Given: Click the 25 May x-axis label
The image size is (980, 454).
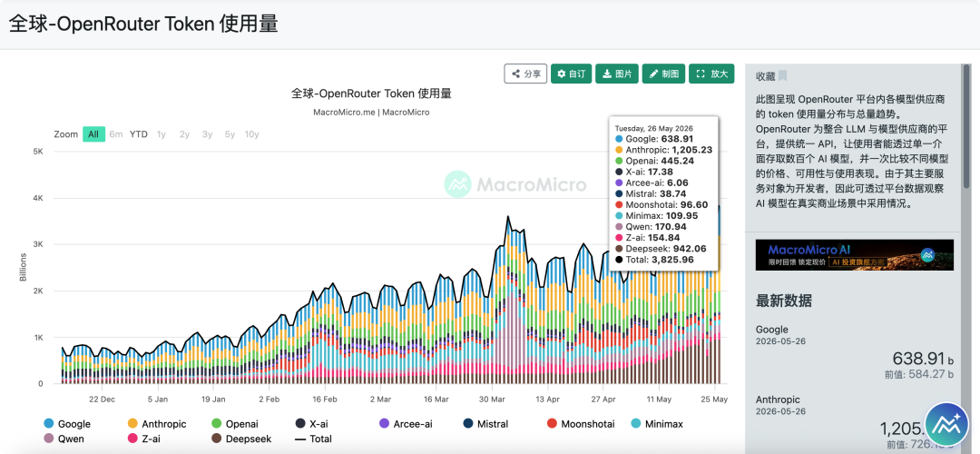Looking at the screenshot, I should [715, 399].
